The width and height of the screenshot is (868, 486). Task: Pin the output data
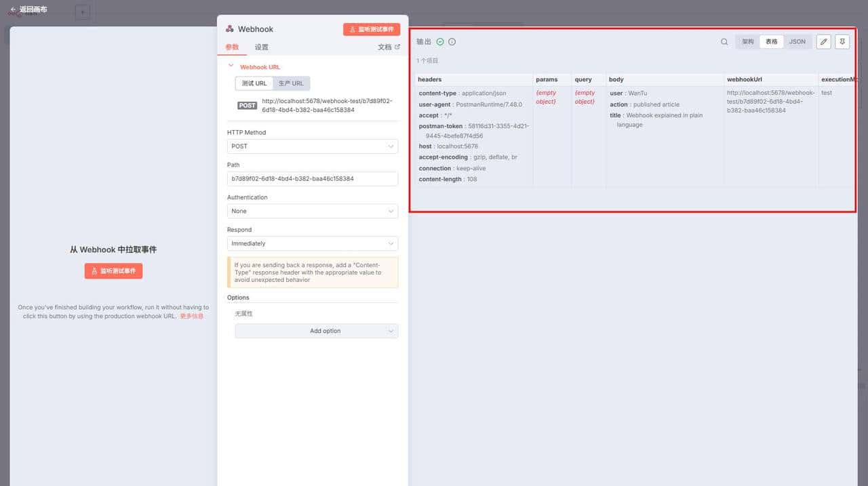(841, 41)
